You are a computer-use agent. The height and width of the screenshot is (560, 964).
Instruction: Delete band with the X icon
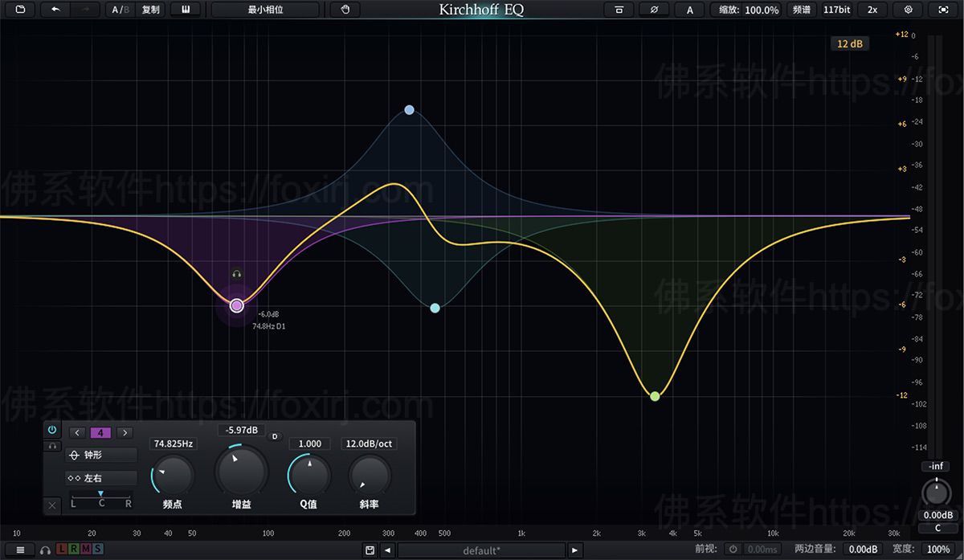tap(52, 505)
